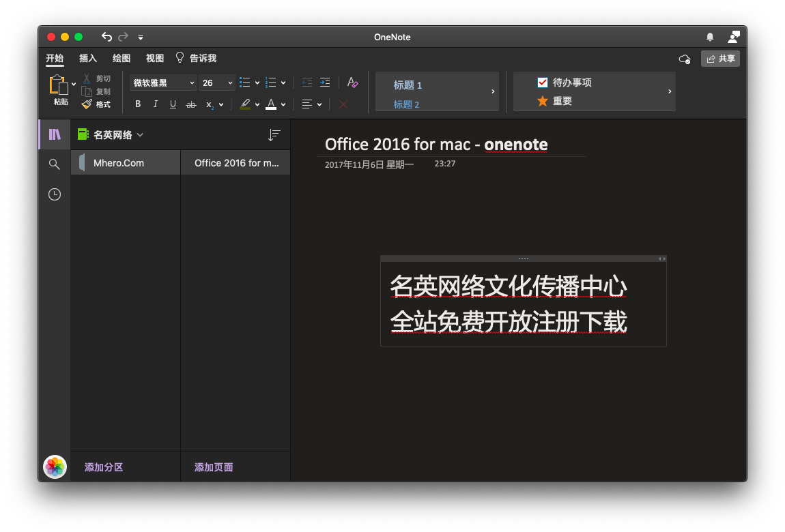Toggle italic formatting

pyautogui.click(x=156, y=104)
